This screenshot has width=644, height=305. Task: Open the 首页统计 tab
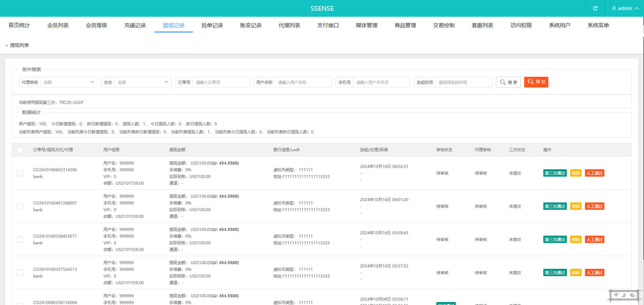pyautogui.click(x=19, y=25)
